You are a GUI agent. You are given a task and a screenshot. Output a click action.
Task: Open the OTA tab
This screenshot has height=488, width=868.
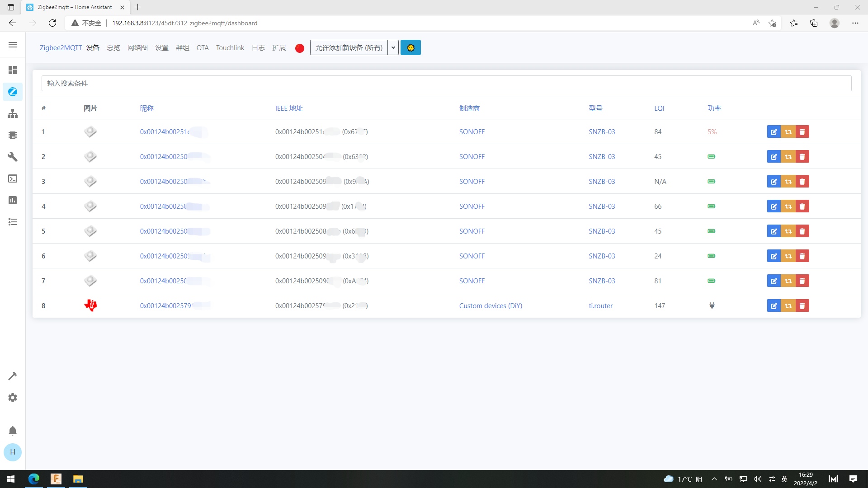pos(203,48)
